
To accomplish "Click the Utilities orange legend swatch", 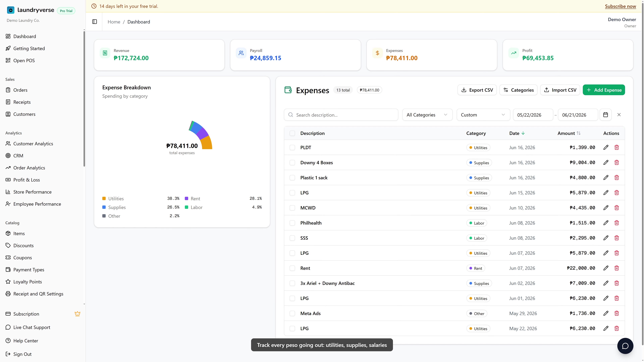I will coord(104,198).
